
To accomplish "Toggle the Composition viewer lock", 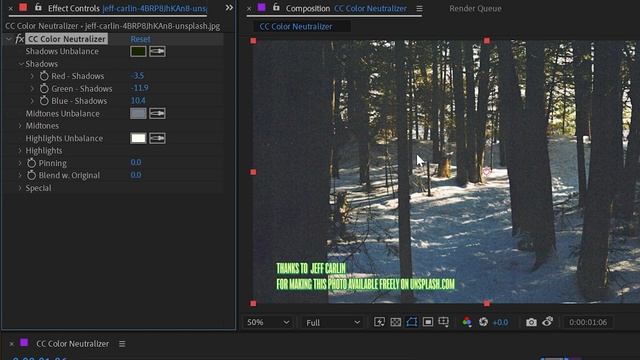I will [x=276, y=7].
